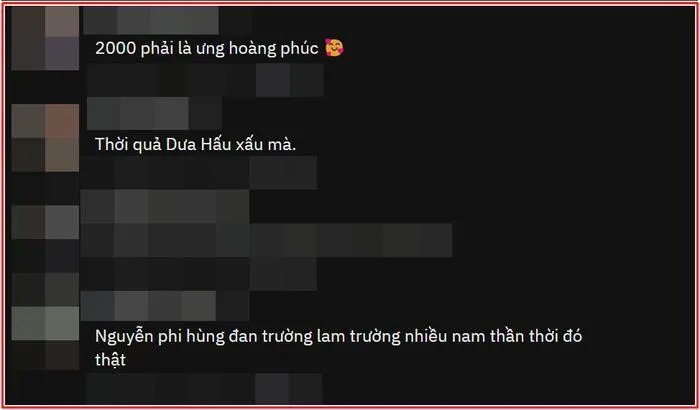Click the heart-face emoji after hoàng phúc
Screen dimensions: 700x410
(334, 48)
